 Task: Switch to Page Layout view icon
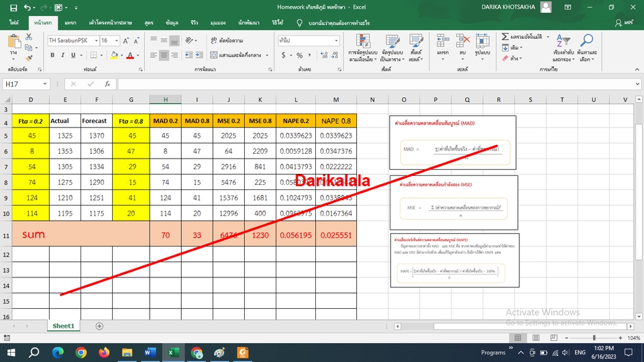click(x=536, y=338)
